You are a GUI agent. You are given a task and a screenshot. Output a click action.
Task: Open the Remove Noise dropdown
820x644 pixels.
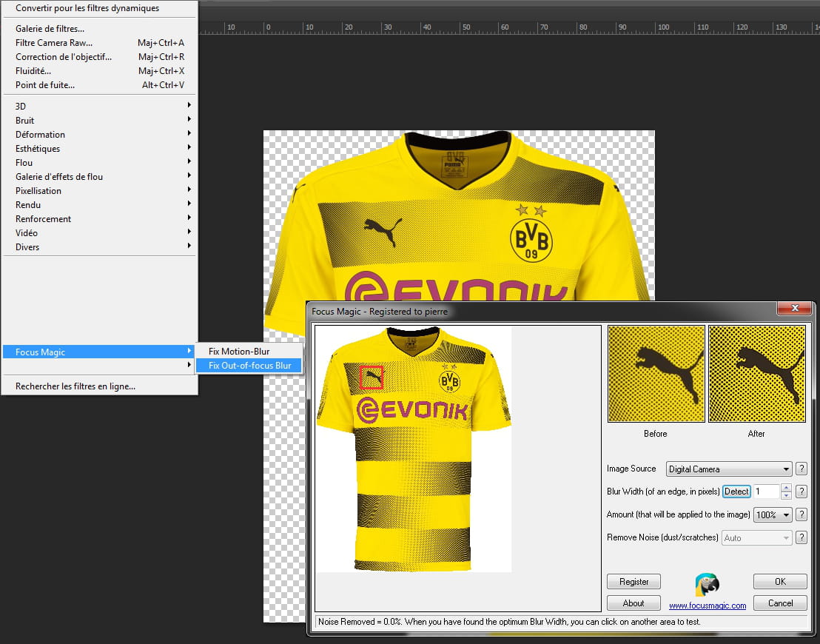756,538
